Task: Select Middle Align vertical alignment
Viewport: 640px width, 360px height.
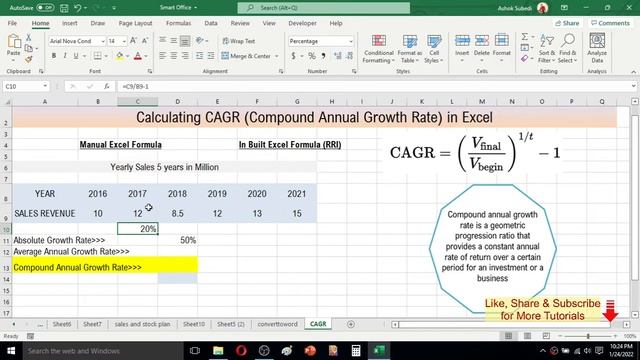Action: pos(174,41)
